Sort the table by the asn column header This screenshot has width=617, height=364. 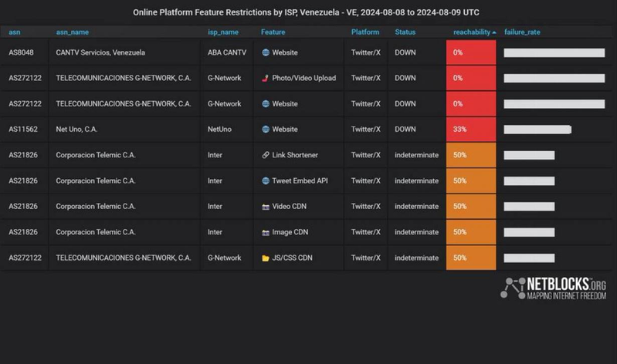pyautogui.click(x=15, y=32)
